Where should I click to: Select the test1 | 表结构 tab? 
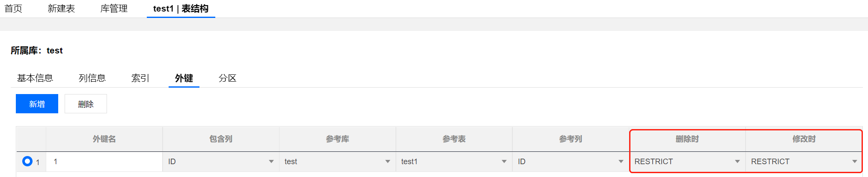tap(181, 9)
